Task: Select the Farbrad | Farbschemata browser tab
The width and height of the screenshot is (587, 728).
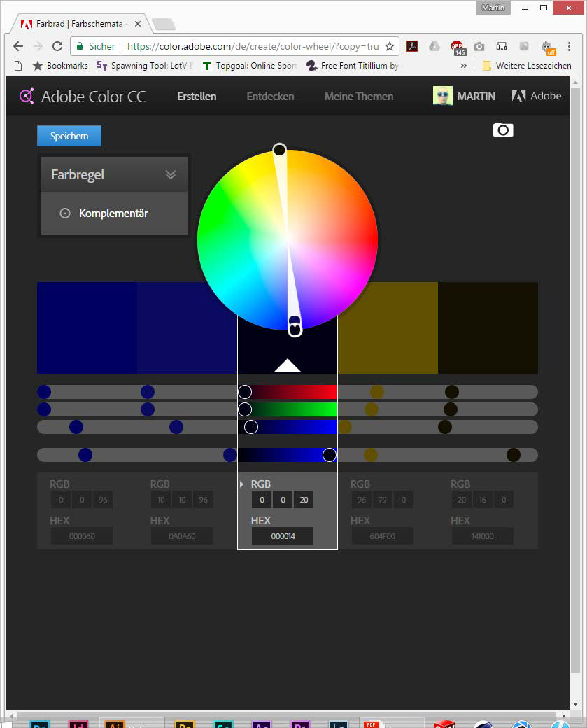Action: click(x=78, y=24)
